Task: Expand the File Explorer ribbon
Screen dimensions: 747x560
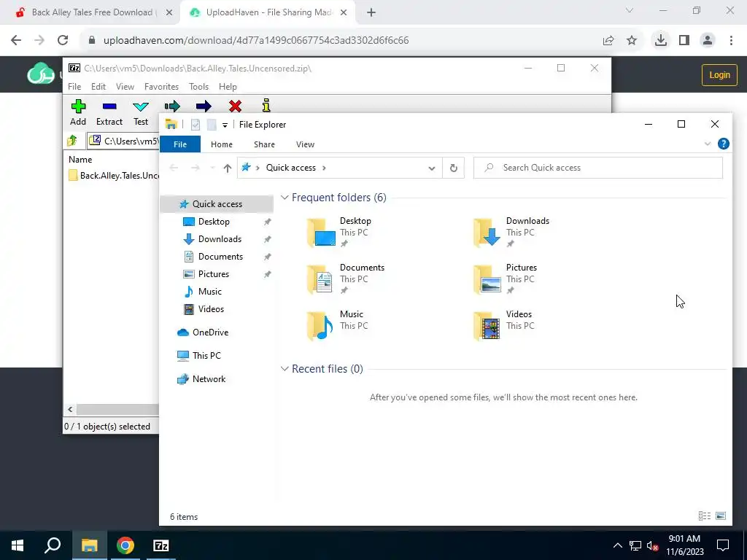Action: point(708,144)
